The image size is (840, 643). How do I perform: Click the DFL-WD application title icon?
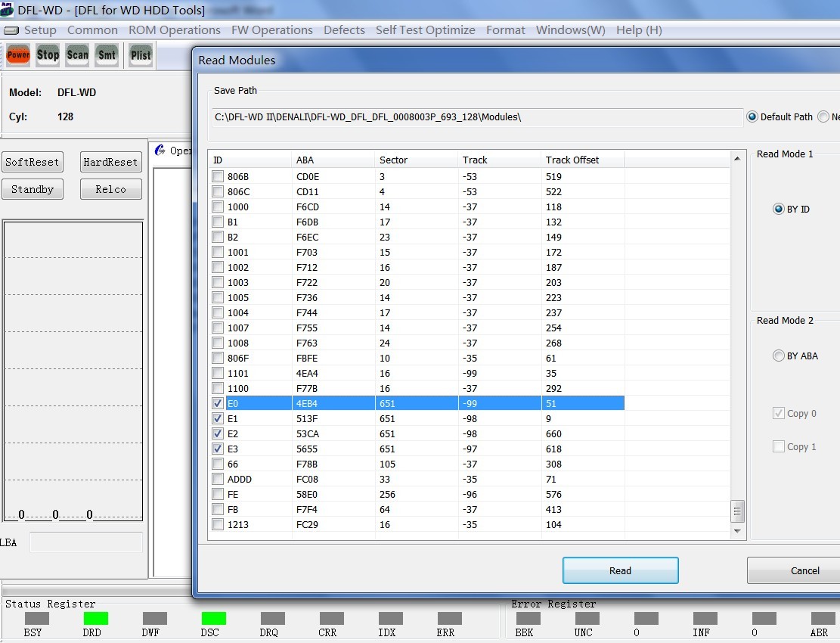coord(7,10)
